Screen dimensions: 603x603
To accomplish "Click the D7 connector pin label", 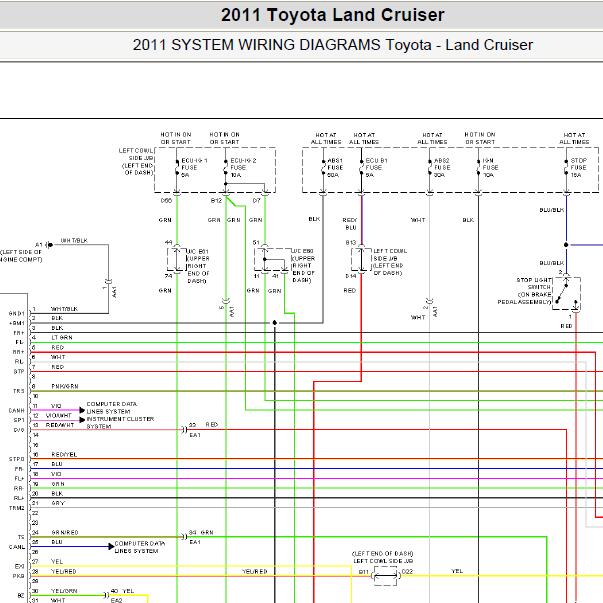I will coord(257,200).
